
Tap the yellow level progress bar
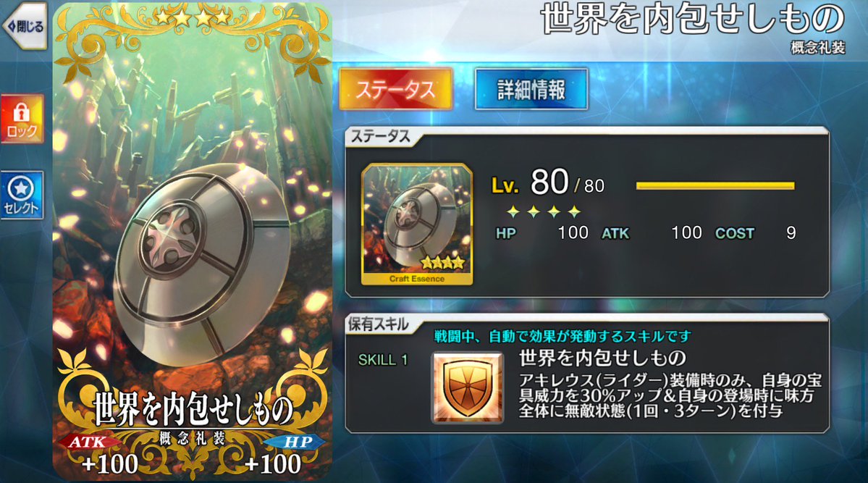(715, 186)
